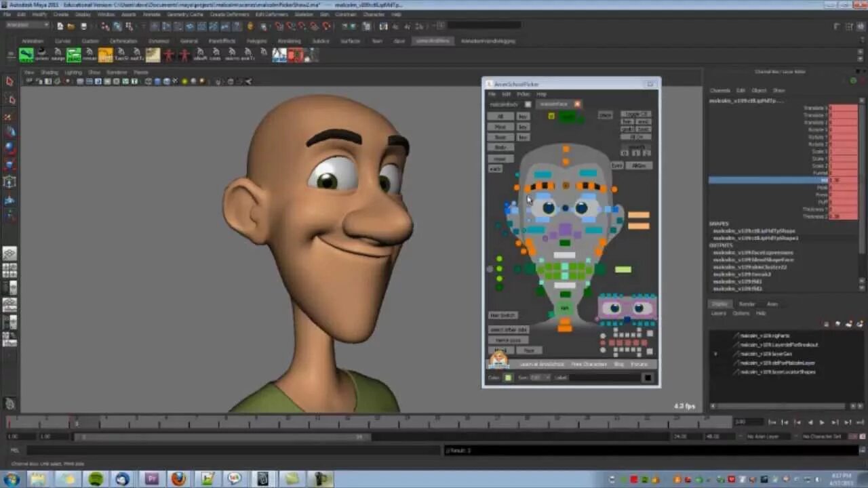Click the New Scene icon
Image resolution: width=868 pixels, height=488 pixels.
tap(60, 26)
